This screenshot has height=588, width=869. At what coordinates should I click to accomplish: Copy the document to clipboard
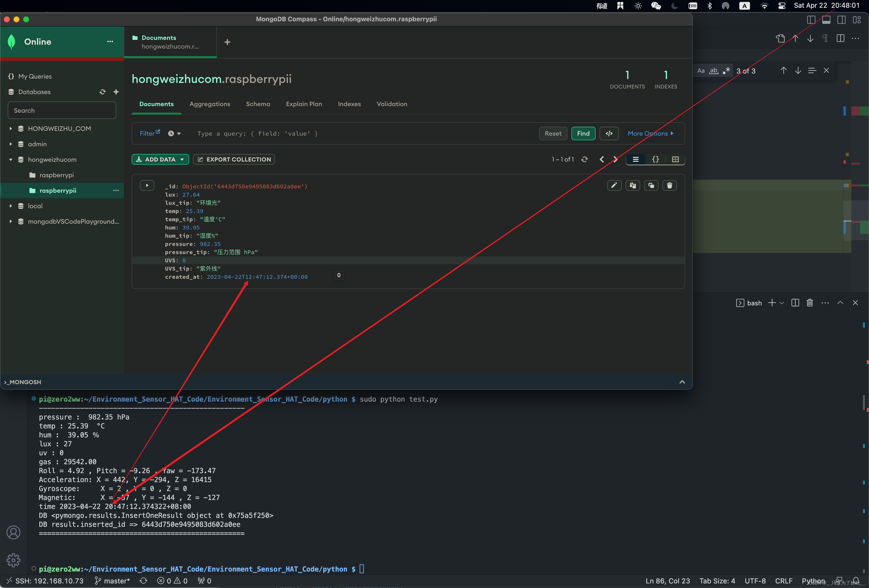click(633, 186)
